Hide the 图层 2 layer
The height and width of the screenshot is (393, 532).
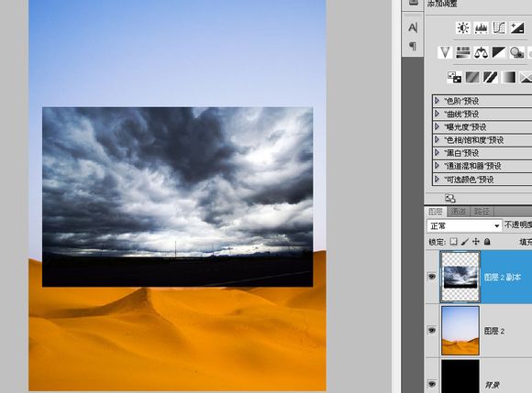pos(432,330)
